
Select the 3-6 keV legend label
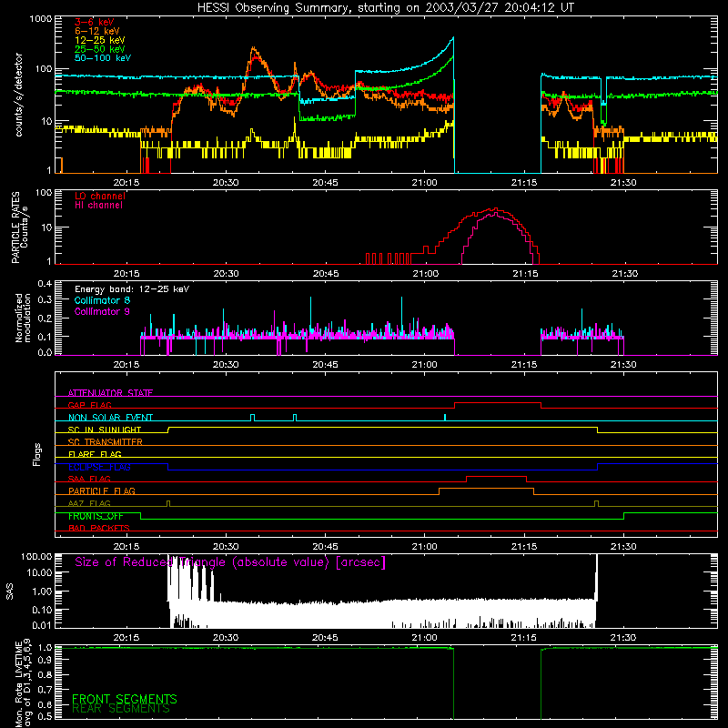95,22
